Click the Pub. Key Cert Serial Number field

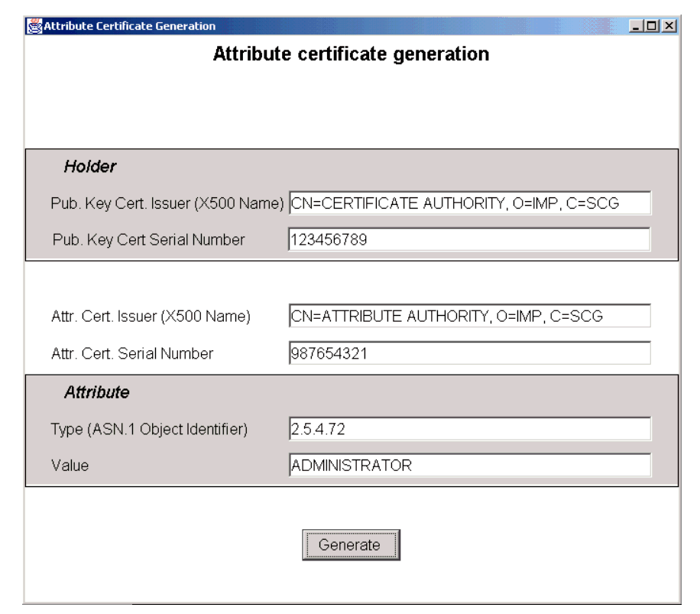(x=469, y=239)
